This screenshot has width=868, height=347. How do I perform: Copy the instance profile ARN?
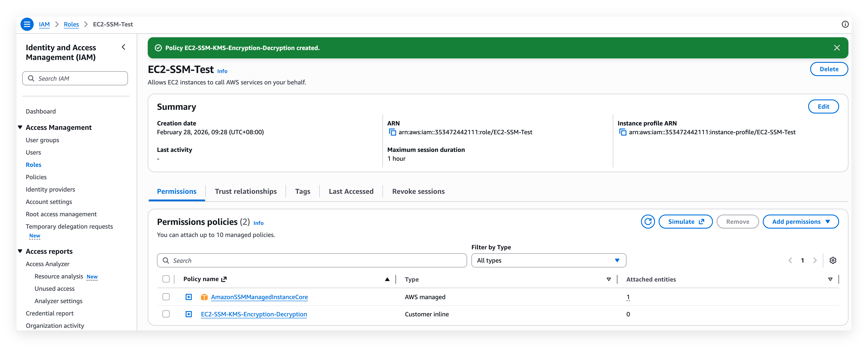pyautogui.click(x=622, y=132)
